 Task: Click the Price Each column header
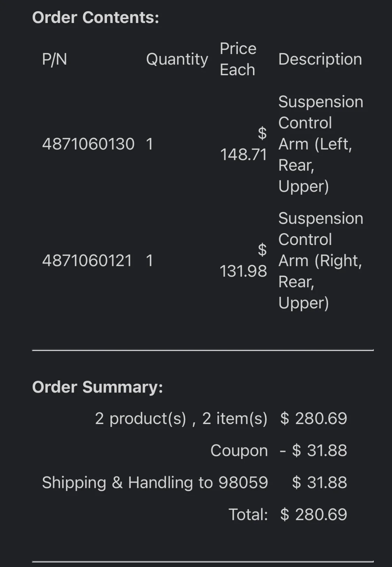(238, 59)
